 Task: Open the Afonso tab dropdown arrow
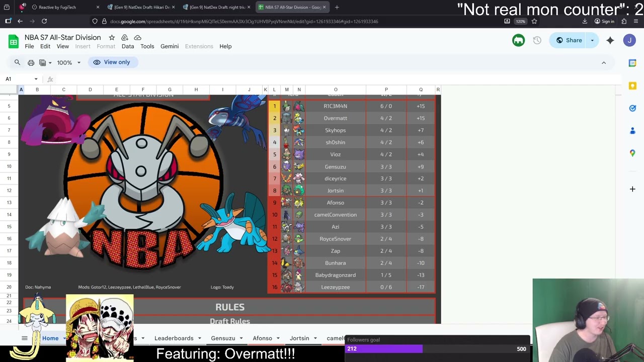[x=278, y=338]
